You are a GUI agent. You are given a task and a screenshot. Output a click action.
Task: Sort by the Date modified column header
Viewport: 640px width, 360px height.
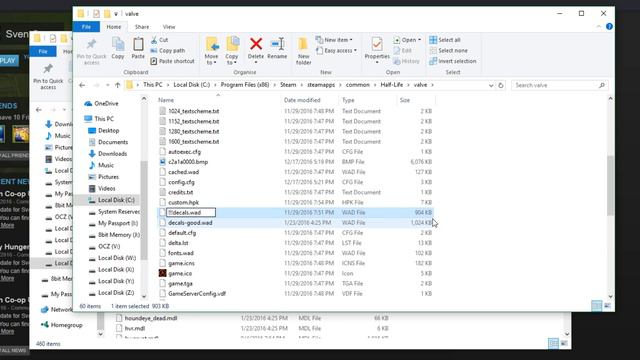coord(302,100)
